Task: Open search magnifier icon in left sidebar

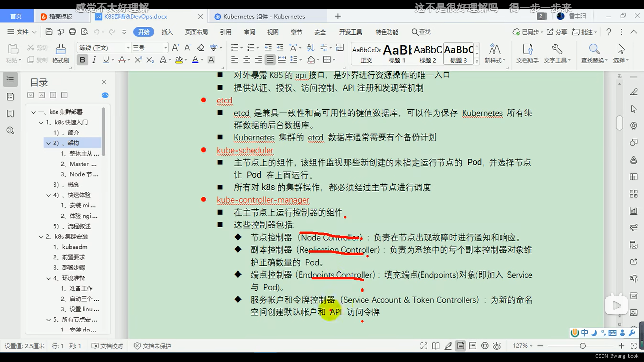Action: pos(10,131)
